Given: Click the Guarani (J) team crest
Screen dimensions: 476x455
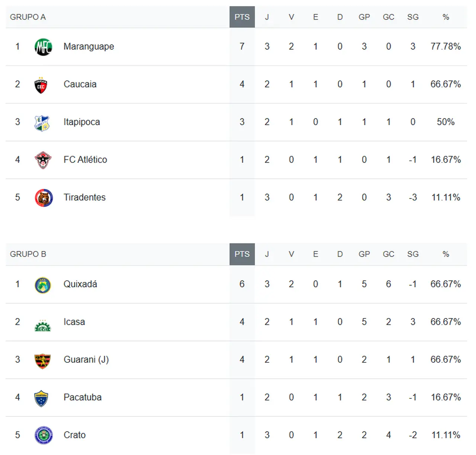Looking at the screenshot, I should (42, 361).
